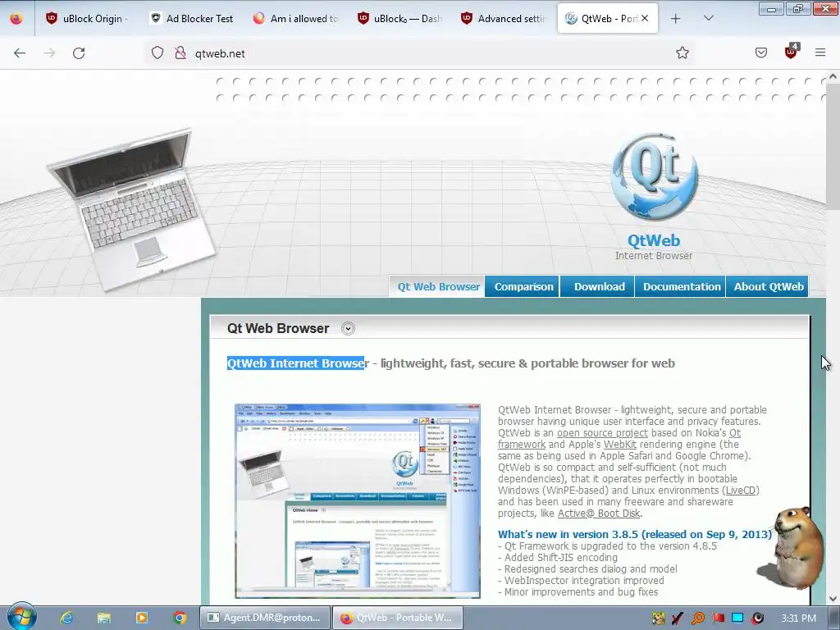The image size is (840, 630).
Task: Open the Firefox View icon
Action: 16,18
